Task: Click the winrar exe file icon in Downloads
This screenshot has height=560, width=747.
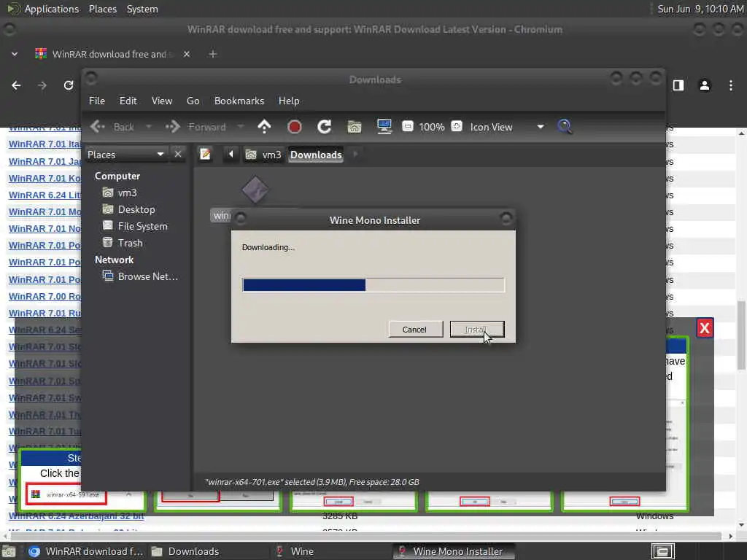Action: (x=255, y=190)
